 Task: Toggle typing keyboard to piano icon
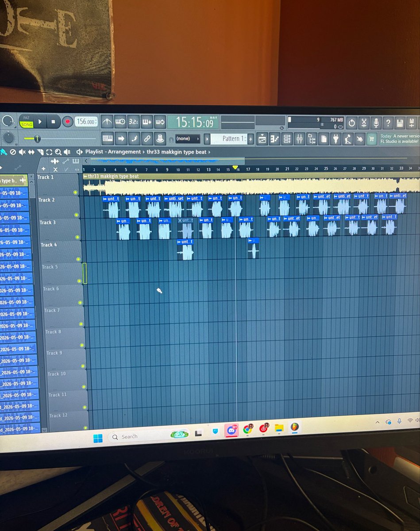pos(108,139)
